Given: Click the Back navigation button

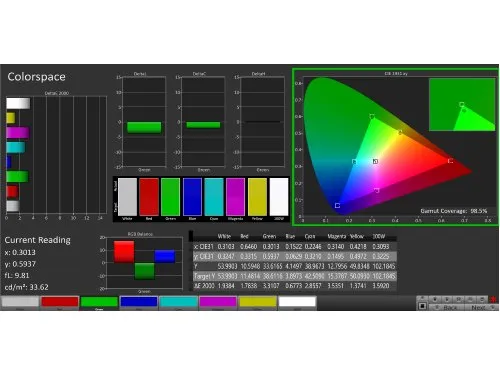Looking at the screenshot, I should coord(447,307).
